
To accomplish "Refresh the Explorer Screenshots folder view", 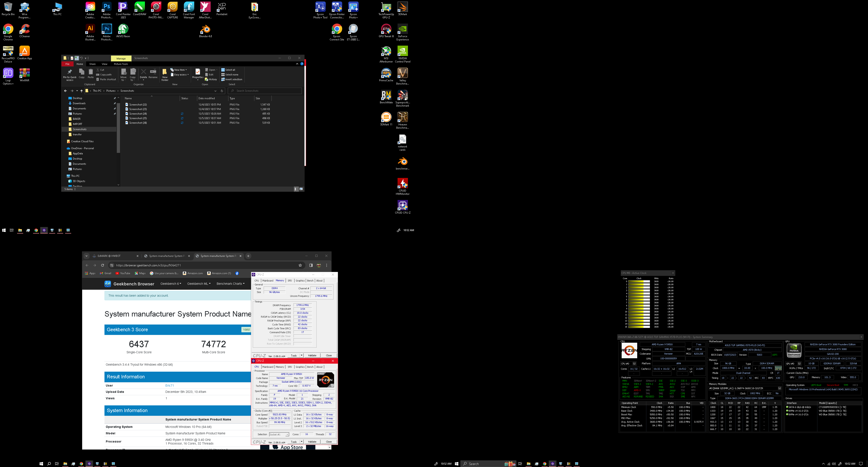I will 222,91.
